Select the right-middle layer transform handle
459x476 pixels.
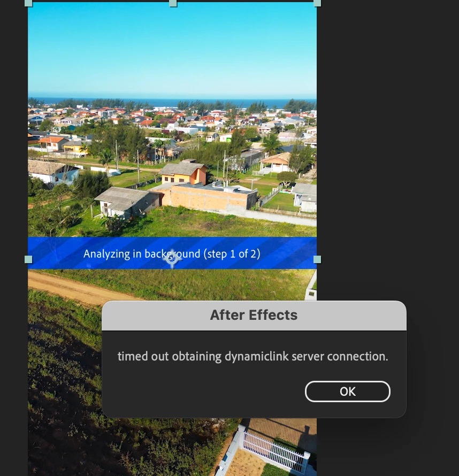pos(317,259)
